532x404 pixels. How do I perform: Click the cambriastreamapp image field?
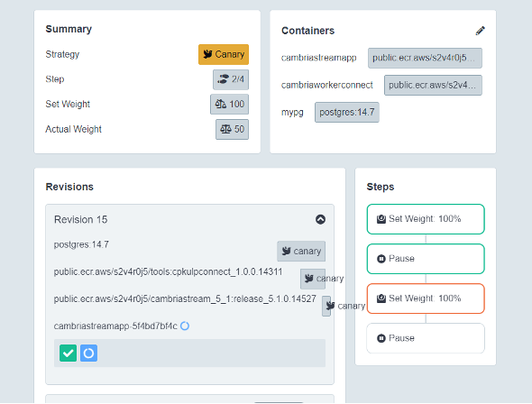pos(425,58)
